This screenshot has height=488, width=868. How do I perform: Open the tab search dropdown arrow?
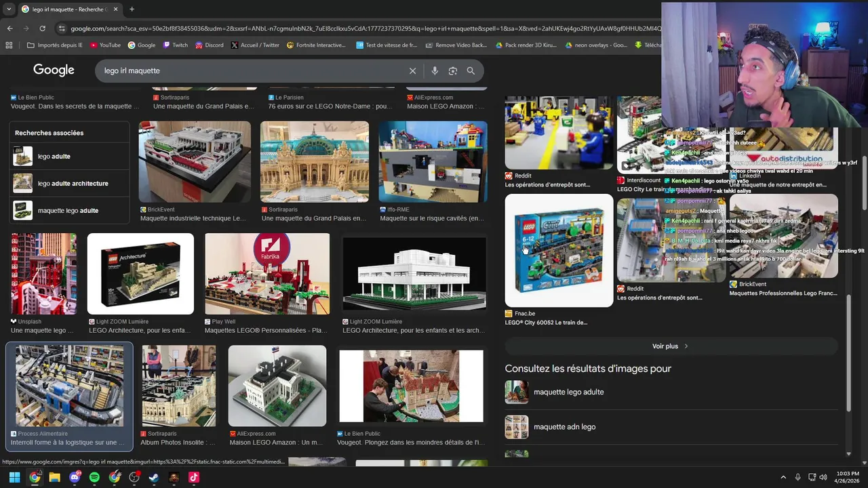coord(8,9)
